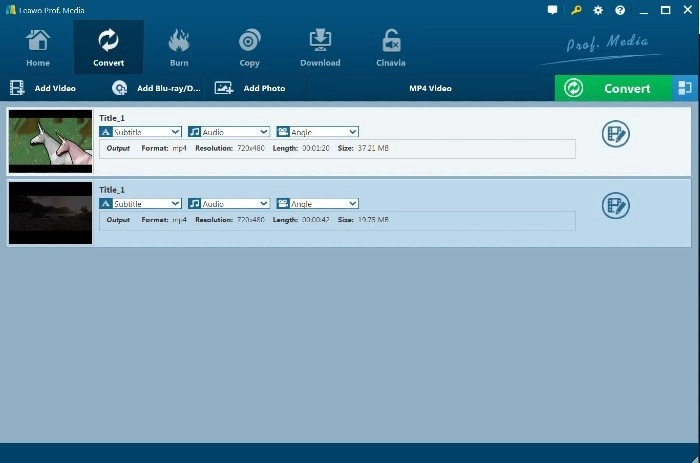Expand Audio dropdown of first title
This screenshot has height=463, width=700.
[229, 132]
